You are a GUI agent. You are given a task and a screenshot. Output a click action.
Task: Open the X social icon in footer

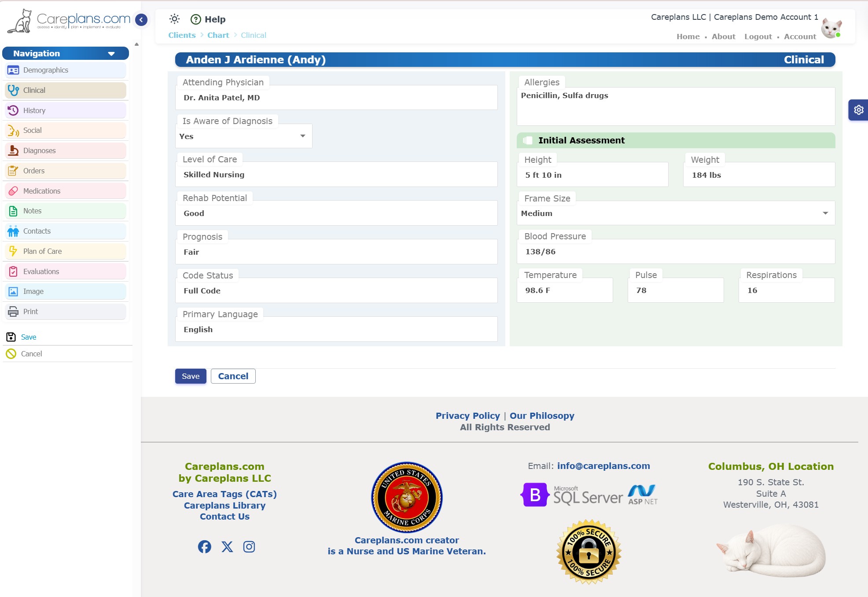click(x=227, y=547)
